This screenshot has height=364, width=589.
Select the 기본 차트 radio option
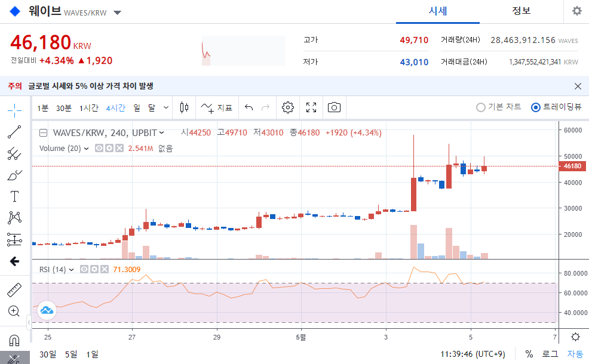pos(498,107)
